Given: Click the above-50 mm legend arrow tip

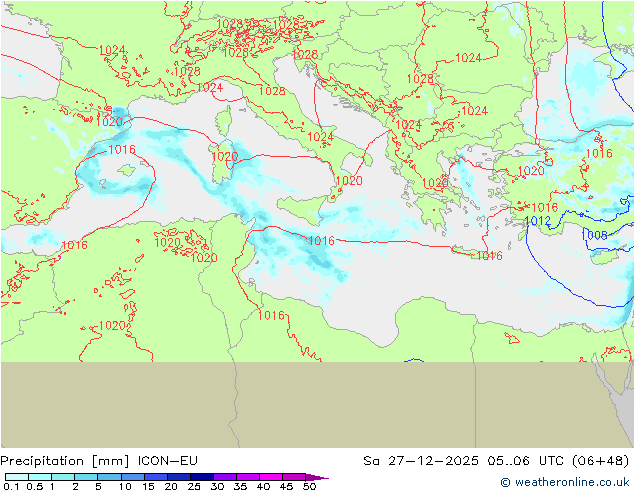Looking at the screenshot, I should coord(317,477).
